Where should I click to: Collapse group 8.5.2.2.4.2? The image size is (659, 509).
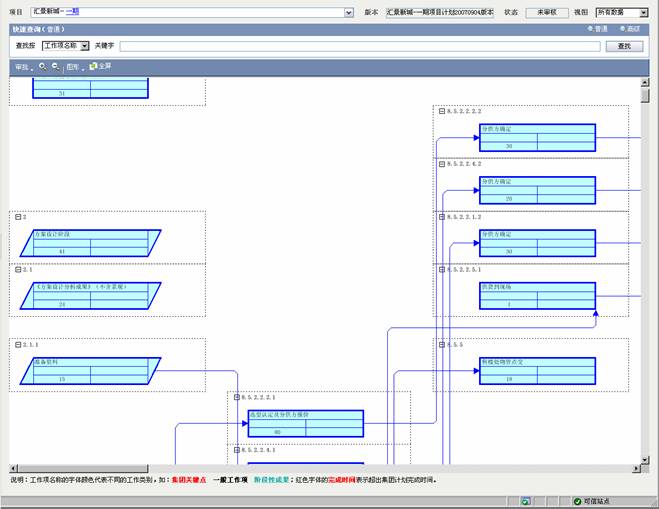[440, 163]
